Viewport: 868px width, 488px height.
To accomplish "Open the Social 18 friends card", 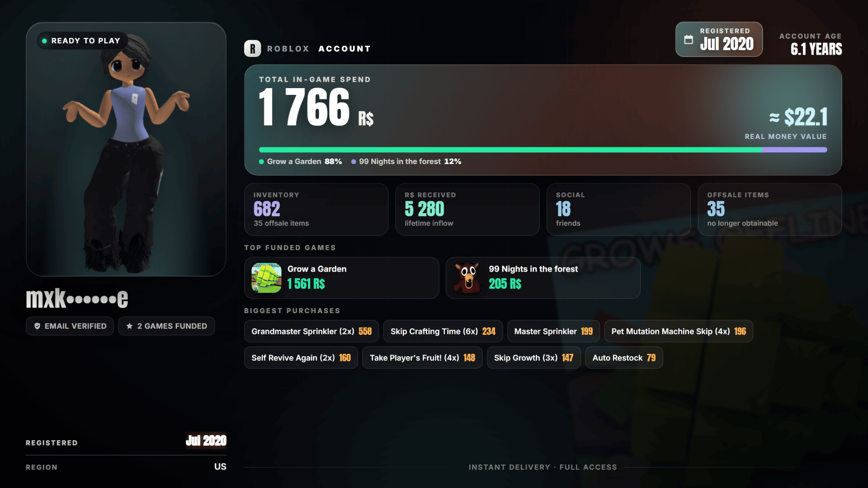I will (618, 209).
